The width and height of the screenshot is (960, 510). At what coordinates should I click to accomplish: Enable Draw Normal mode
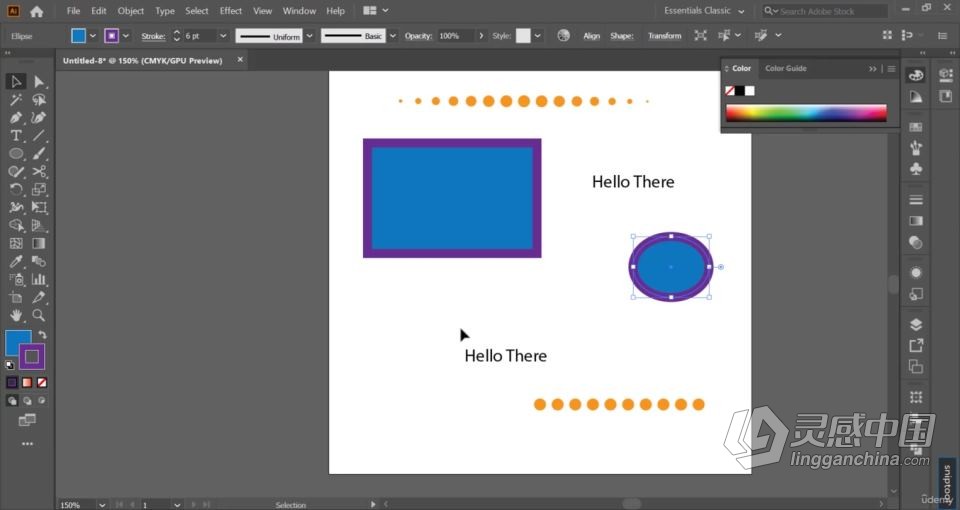point(12,401)
